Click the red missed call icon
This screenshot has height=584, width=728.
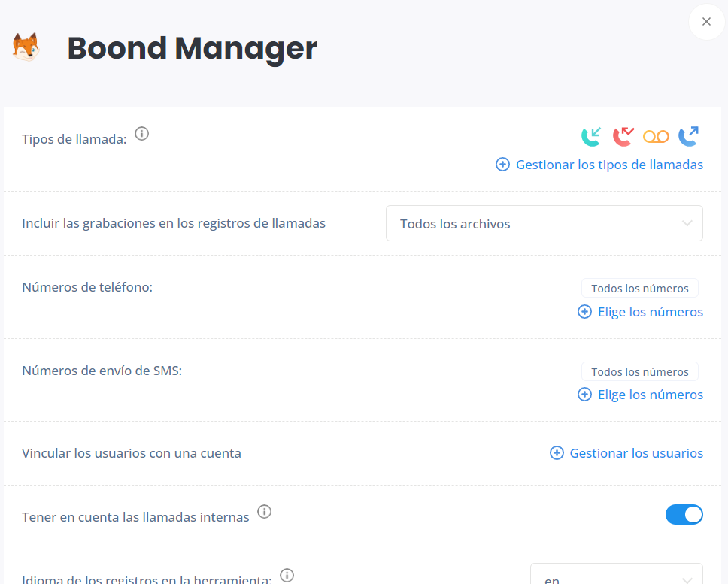coord(623,136)
